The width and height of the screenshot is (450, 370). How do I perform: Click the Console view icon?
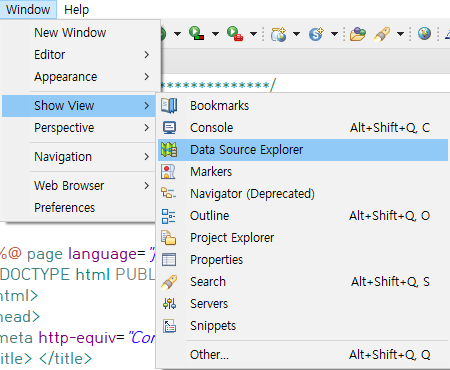[x=169, y=128]
